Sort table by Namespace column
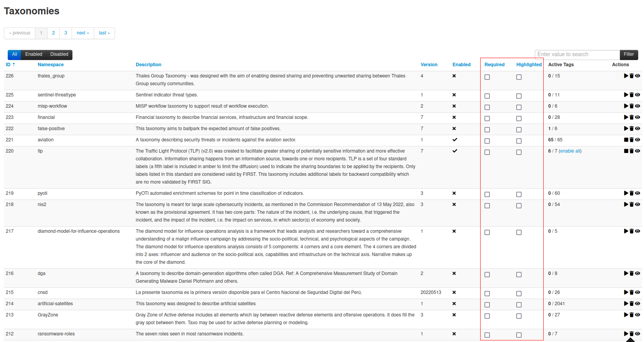This screenshot has height=342, width=644. 51,65
